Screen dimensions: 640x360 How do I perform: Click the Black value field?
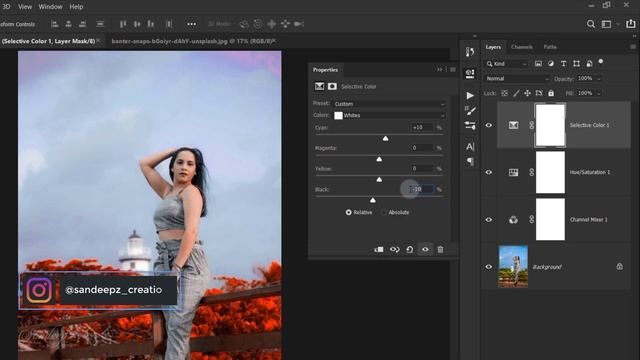pyautogui.click(x=421, y=189)
